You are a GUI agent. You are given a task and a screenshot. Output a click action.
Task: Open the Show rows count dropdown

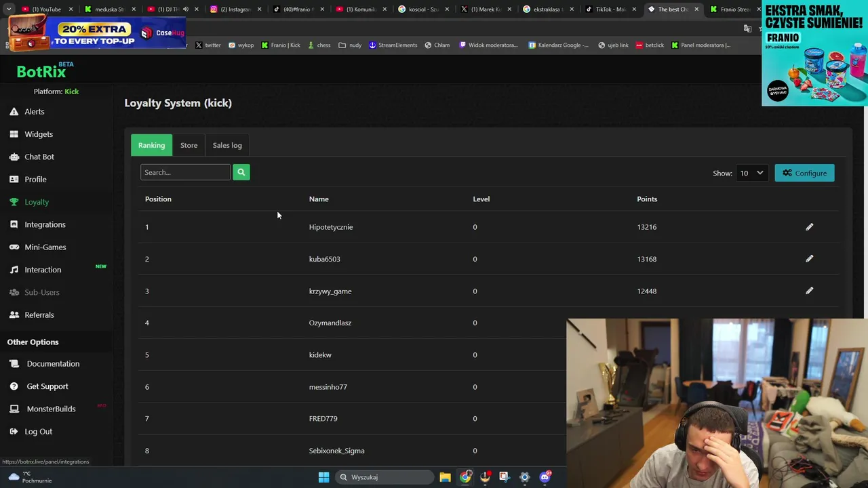pos(751,173)
